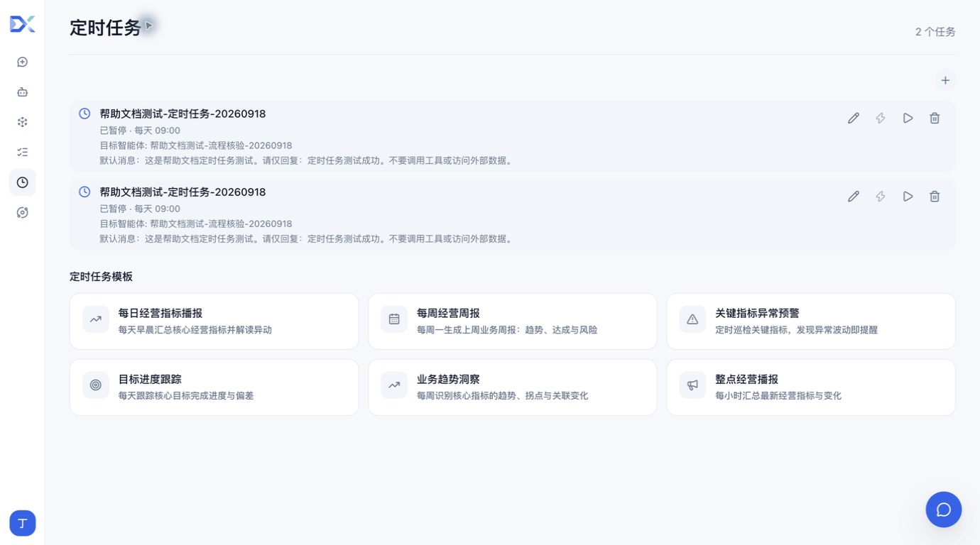The width and height of the screenshot is (980, 545).
Task: Edit the first scheduled task with the pencil icon
Action: tap(854, 119)
